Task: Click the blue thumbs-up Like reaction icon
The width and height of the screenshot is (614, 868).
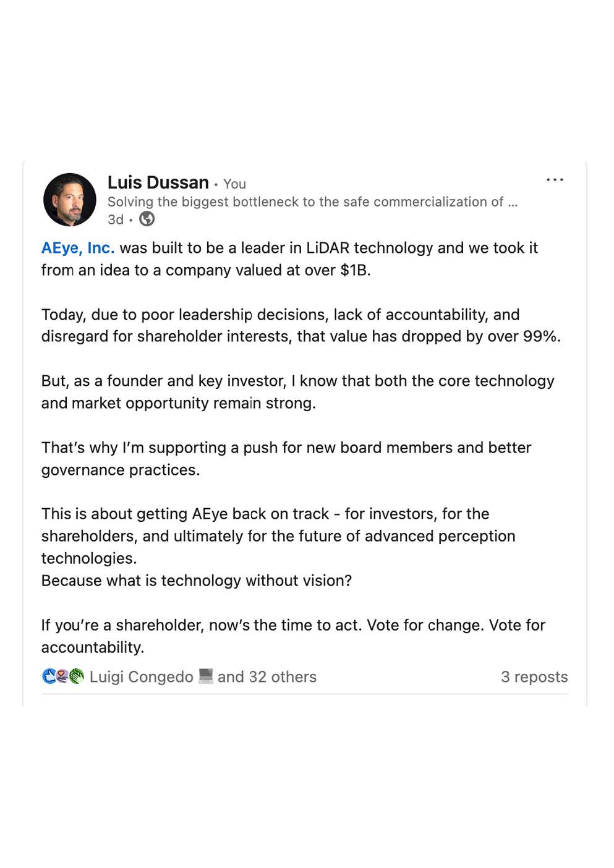Action: tap(49, 676)
